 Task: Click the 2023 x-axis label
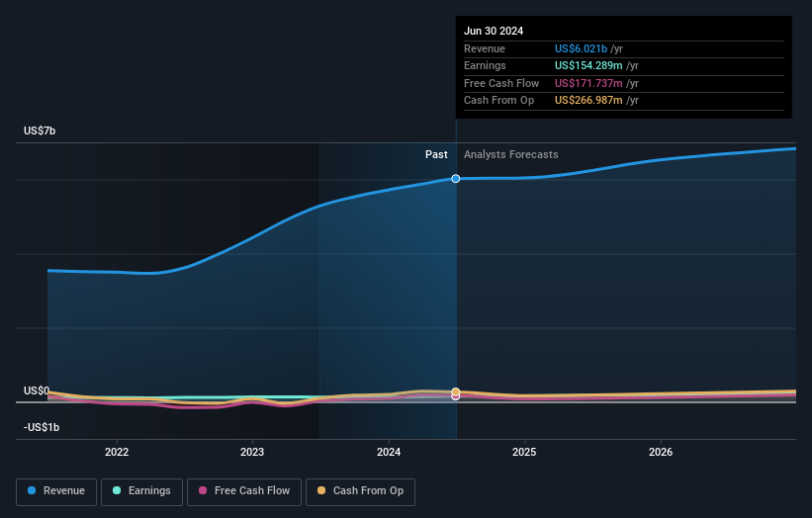point(252,452)
